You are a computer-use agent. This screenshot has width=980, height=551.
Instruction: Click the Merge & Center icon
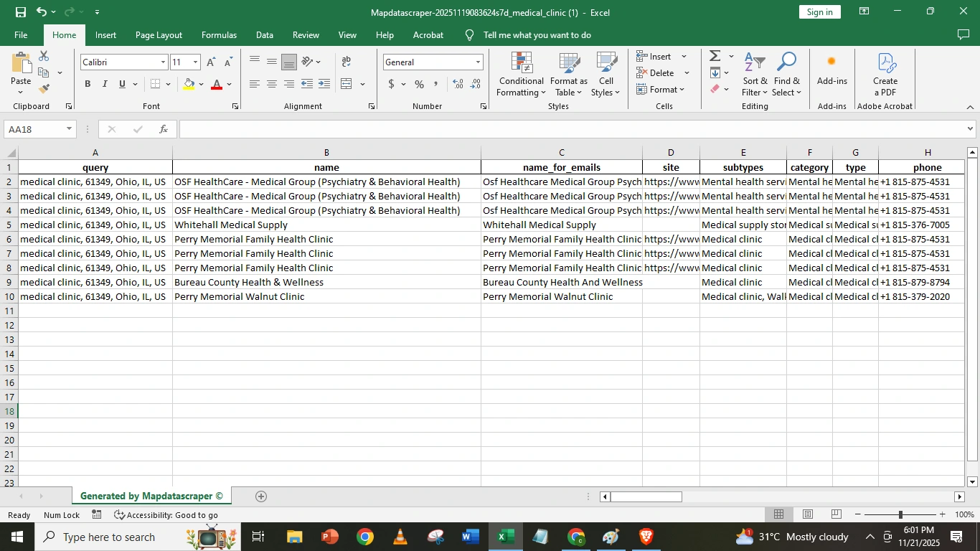[347, 84]
